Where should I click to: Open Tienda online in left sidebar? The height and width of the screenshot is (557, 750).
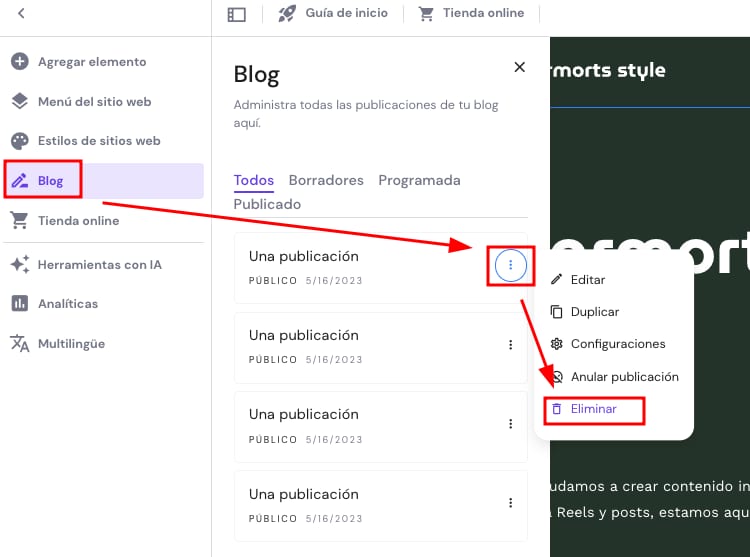pyautogui.click(x=78, y=221)
